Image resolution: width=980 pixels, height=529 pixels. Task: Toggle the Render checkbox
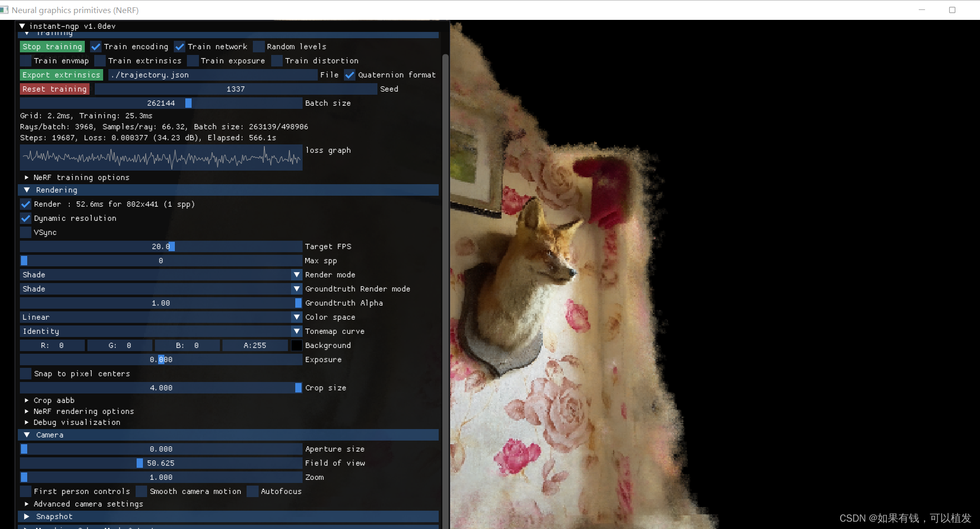(x=26, y=204)
